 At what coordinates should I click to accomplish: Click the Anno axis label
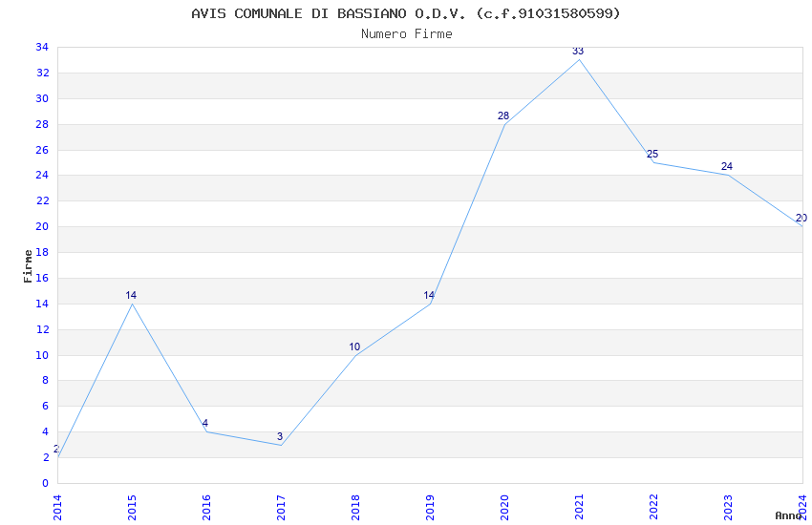click(x=788, y=515)
